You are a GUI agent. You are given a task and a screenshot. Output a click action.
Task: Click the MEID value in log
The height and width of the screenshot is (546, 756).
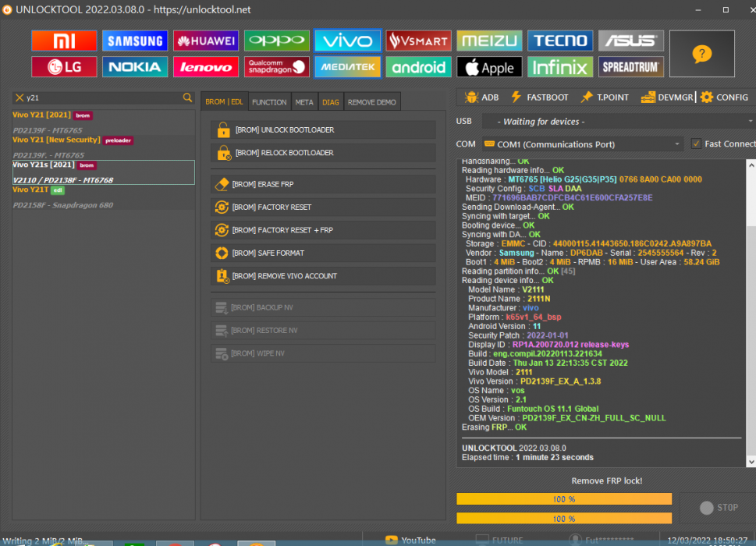click(573, 197)
